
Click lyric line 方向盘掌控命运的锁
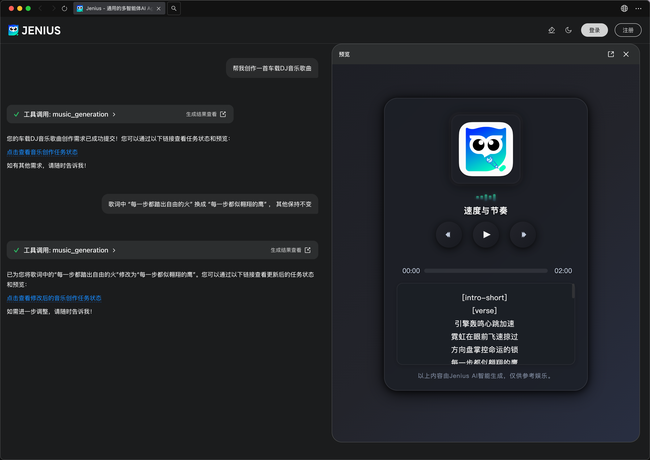click(x=484, y=349)
